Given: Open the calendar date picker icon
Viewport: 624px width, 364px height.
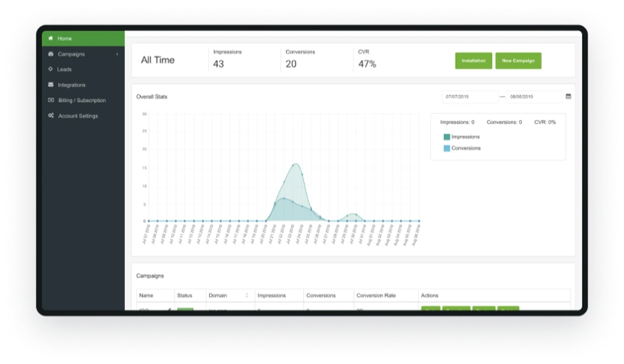Looking at the screenshot, I should 568,96.
